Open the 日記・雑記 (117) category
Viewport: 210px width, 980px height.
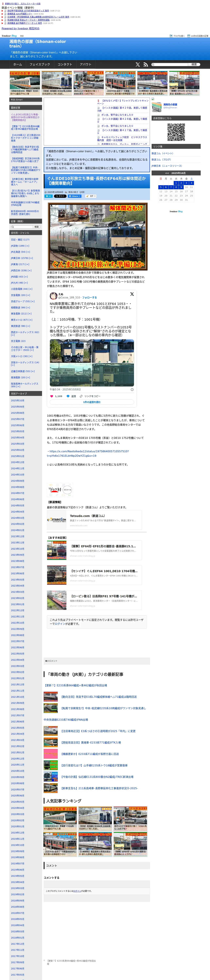point(20,240)
